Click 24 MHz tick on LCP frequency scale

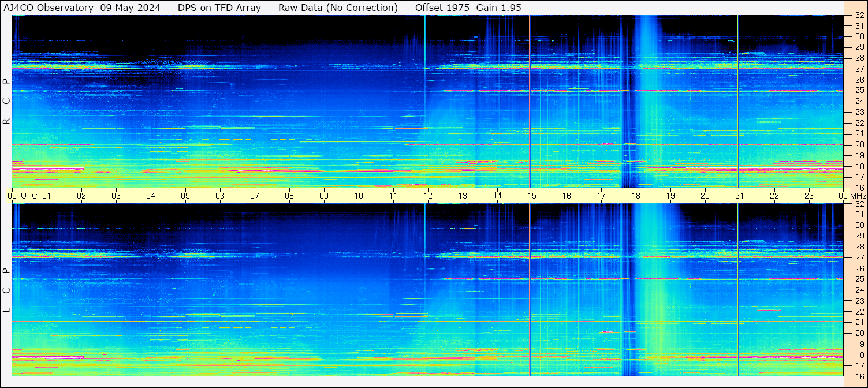[859, 290]
